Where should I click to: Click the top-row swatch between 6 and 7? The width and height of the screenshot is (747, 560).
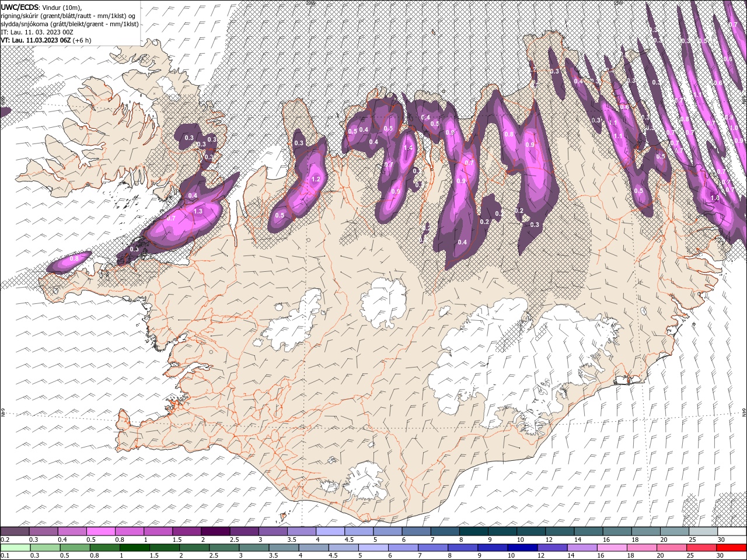[416, 531]
